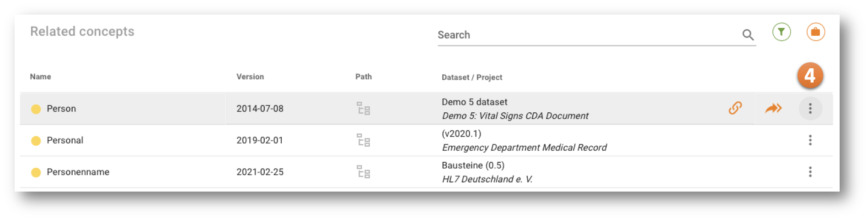Click the Dataset / Project column header

472,77
